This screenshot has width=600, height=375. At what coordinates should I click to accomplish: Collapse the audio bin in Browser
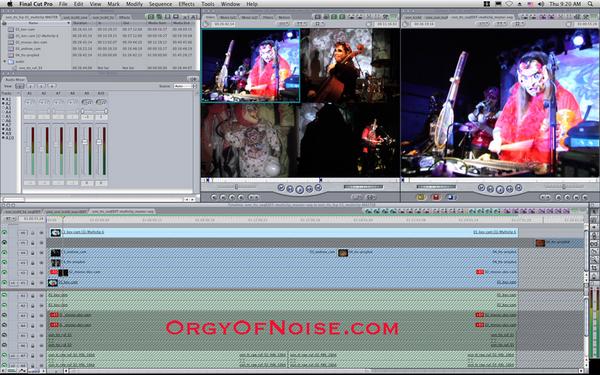coord(5,61)
